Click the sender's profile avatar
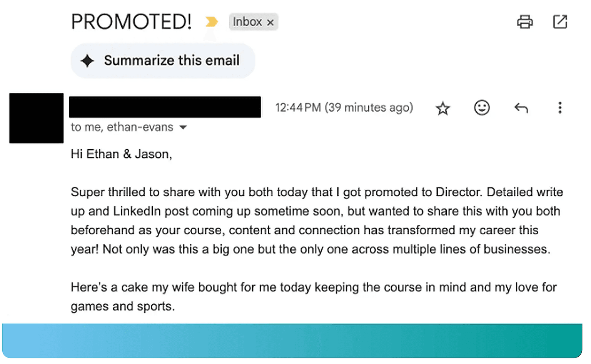Viewport: 591px width, 364px height. click(x=37, y=118)
